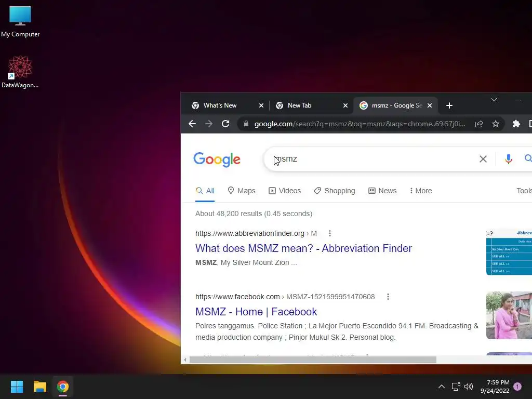Viewport: 532px width, 399px height.
Task: Show hidden system tray icons
Action: 442,387
